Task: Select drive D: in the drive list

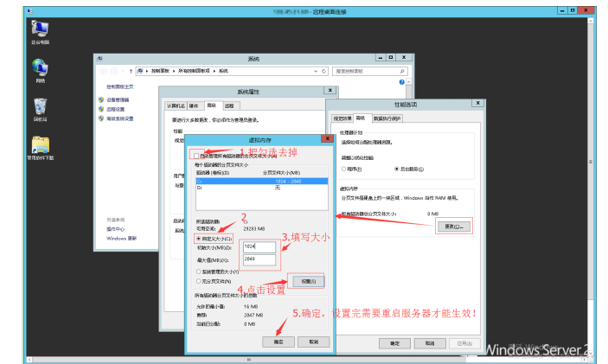Action: 199,187
